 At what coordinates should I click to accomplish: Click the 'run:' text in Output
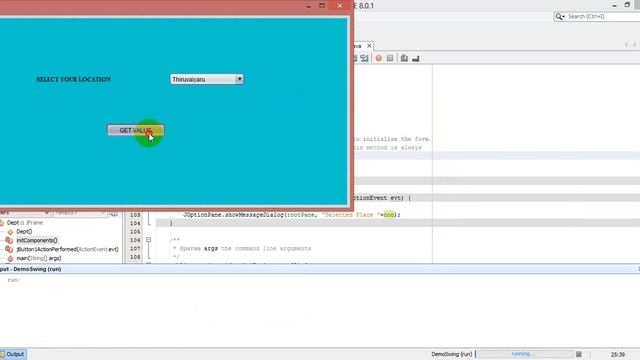click(x=14, y=280)
